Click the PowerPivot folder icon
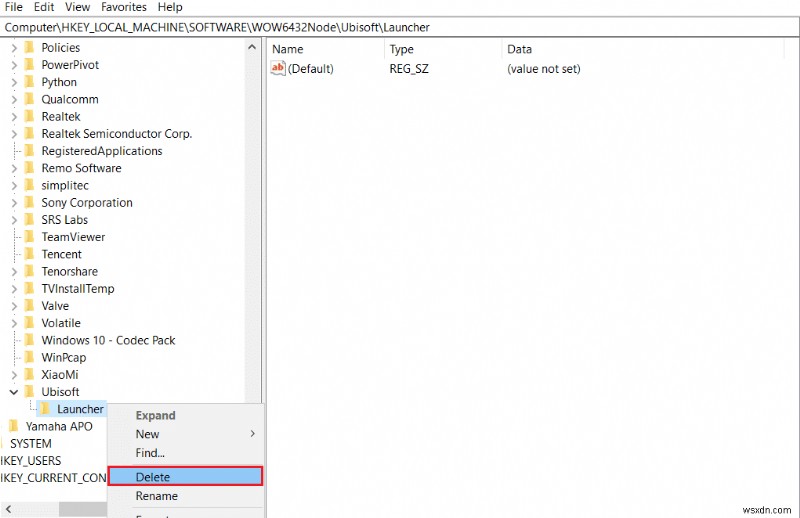This screenshot has height=518, width=800. pyautogui.click(x=30, y=65)
